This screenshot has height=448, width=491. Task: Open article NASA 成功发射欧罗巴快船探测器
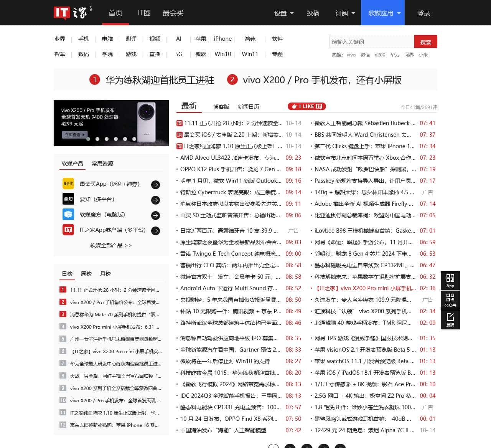pyautogui.click(x=365, y=169)
